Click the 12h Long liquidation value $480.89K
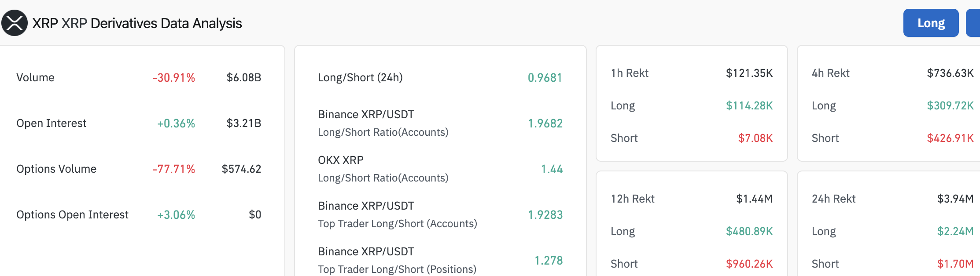This screenshot has width=980, height=276. pos(749,231)
